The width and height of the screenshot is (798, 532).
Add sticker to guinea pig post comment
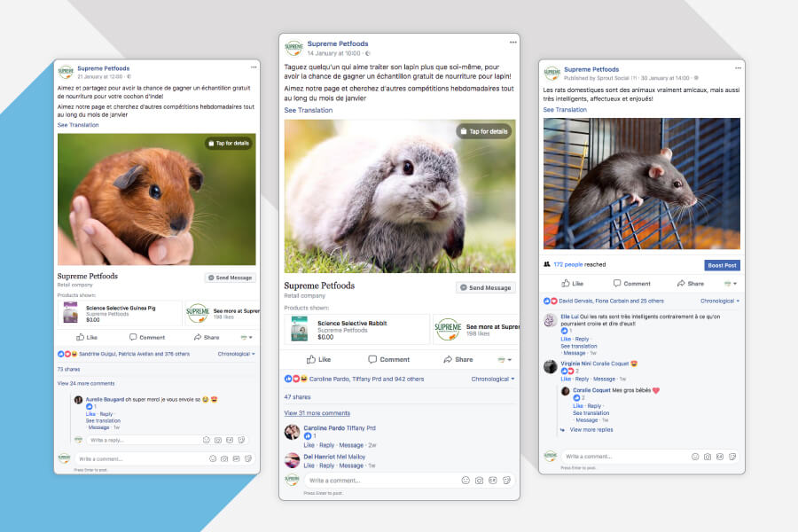tap(248, 458)
